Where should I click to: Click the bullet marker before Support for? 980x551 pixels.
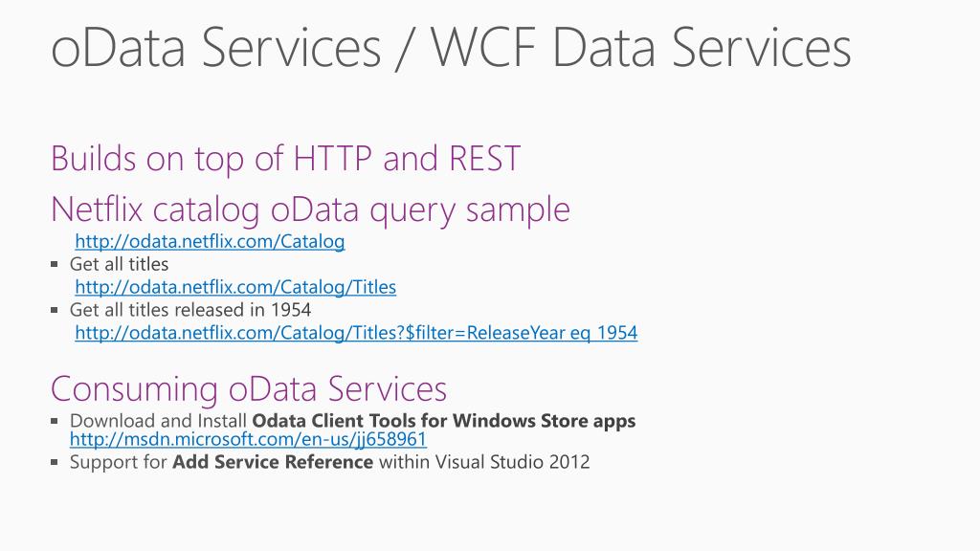[55, 462]
